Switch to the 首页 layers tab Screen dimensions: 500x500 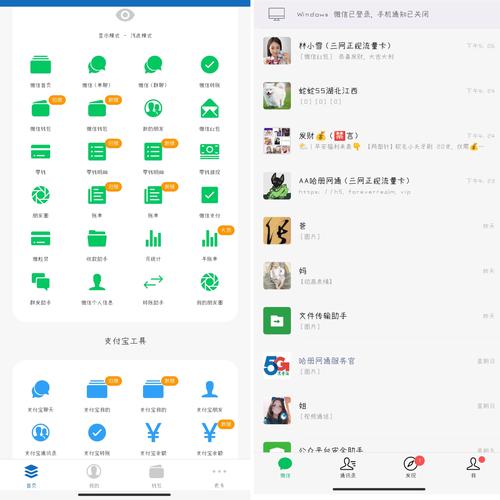tap(31, 475)
